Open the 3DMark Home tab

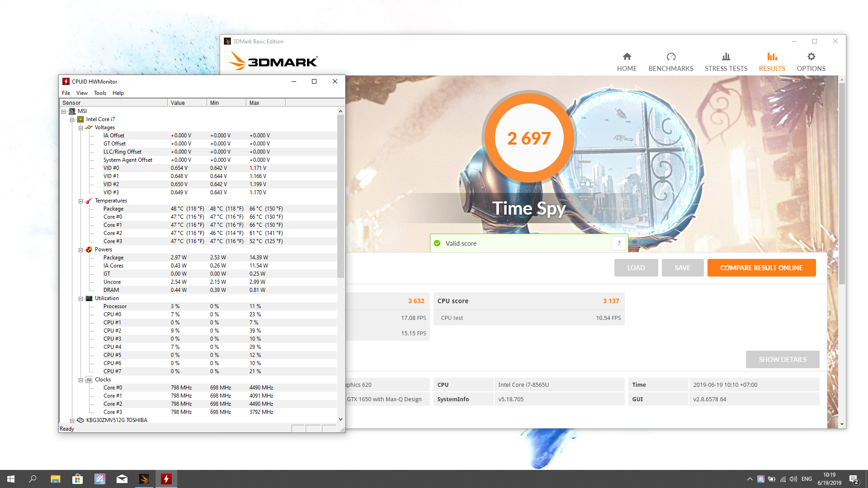pos(627,62)
